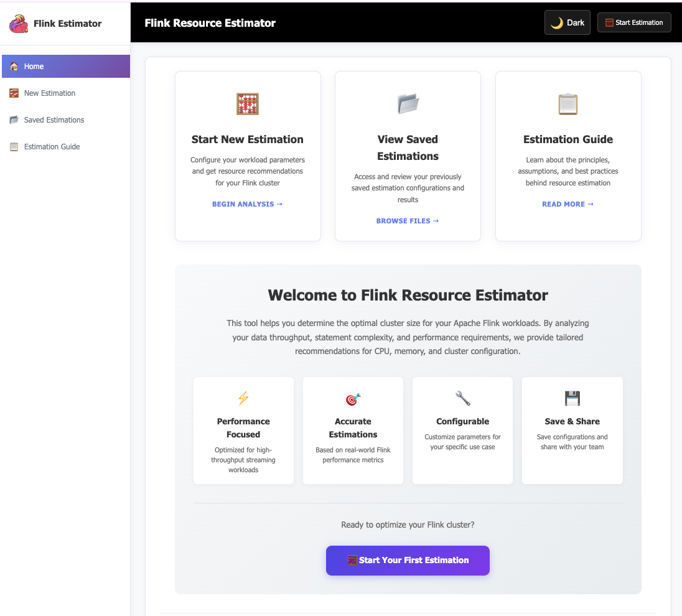Toggle Dark mode with the moon button

567,22
